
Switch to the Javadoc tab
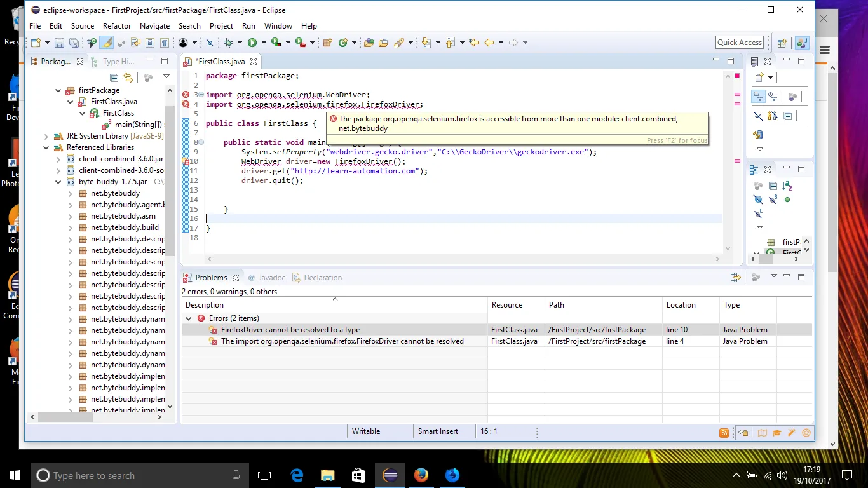click(x=271, y=278)
